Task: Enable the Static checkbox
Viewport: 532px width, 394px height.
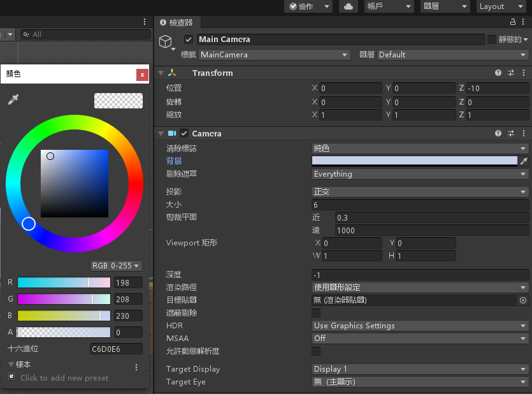Action: (x=492, y=40)
